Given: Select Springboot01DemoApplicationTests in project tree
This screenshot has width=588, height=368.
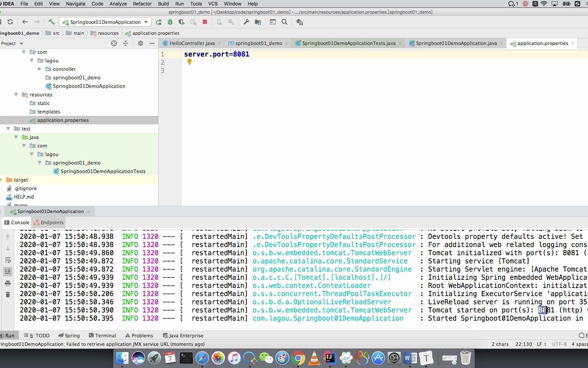Looking at the screenshot, I should (103, 171).
